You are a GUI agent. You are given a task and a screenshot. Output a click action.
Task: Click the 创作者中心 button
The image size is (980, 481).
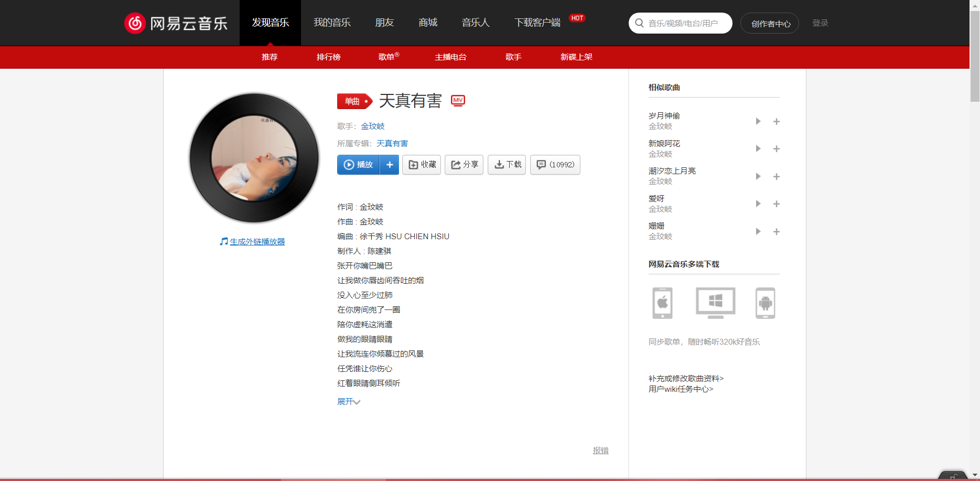769,23
